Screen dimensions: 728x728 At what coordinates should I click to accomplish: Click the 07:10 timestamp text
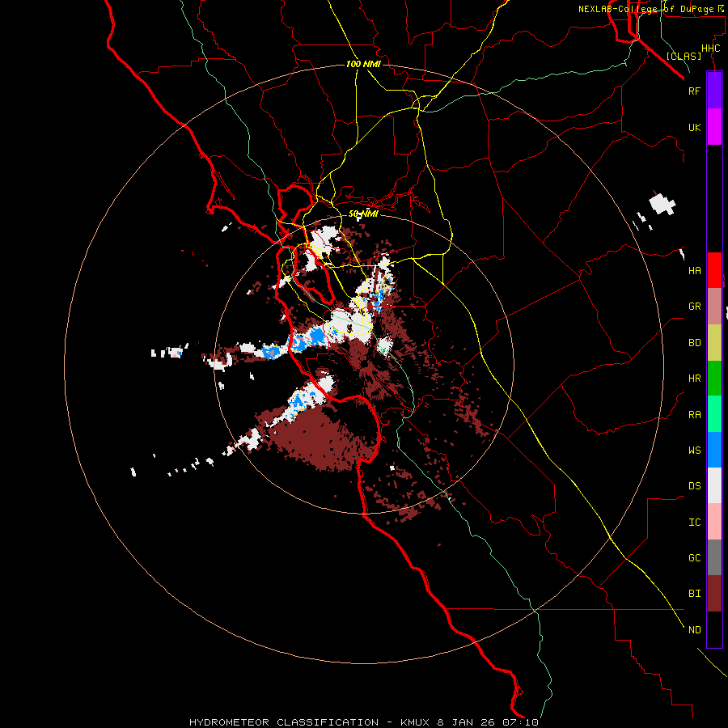click(x=521, y=722)
